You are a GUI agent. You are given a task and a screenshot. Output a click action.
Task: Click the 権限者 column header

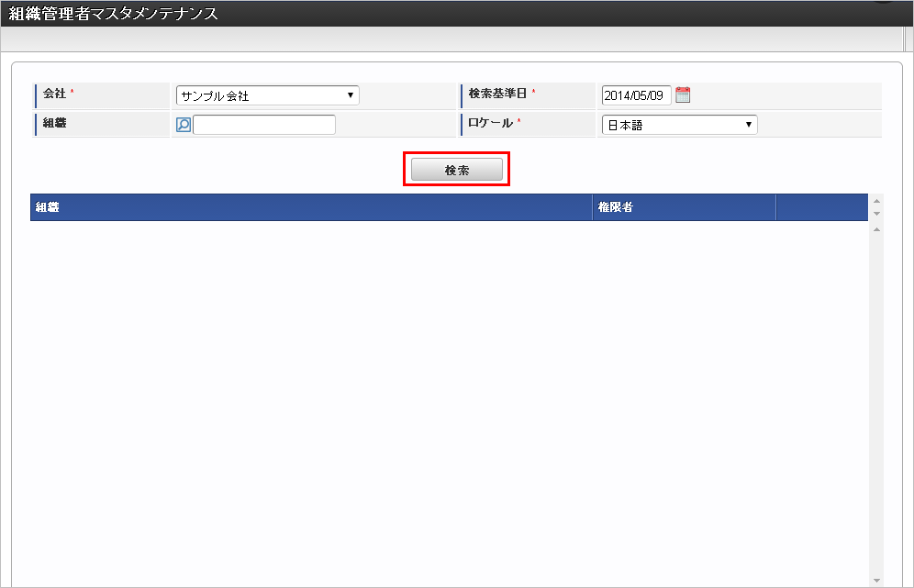(685, 207)
